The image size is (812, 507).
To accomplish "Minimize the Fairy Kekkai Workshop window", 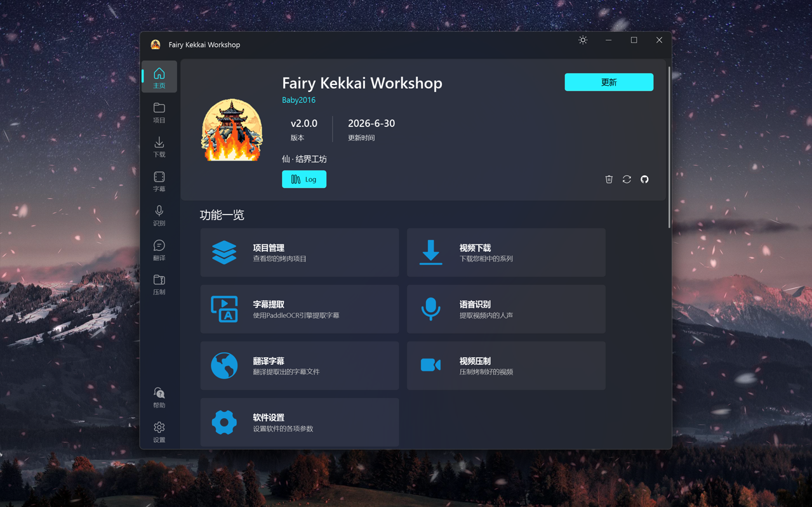I will pos(608,40).
